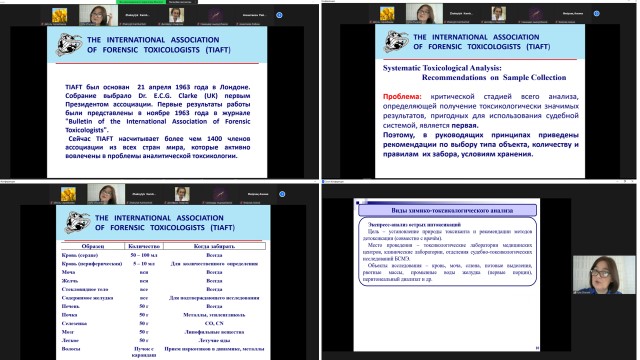Click blue next-participants arrow above Sample Collection slide

coord(596,13)
